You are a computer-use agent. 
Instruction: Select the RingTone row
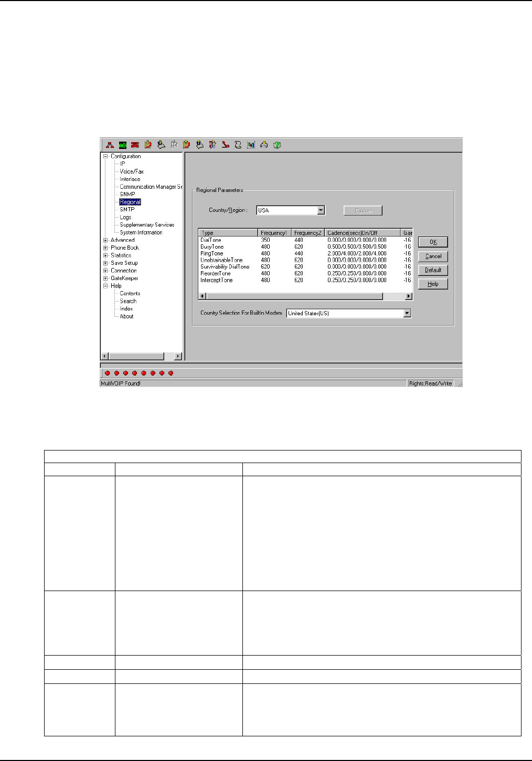coord(305,254)
